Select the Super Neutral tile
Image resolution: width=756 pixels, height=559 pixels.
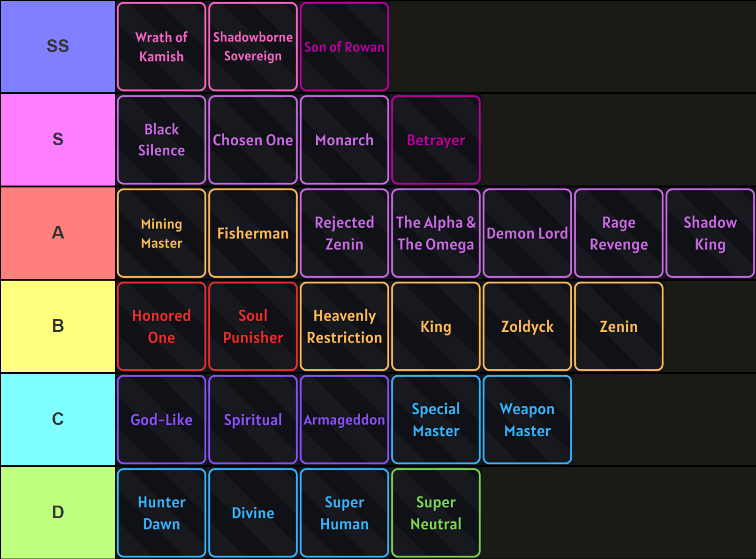[436, 513]
